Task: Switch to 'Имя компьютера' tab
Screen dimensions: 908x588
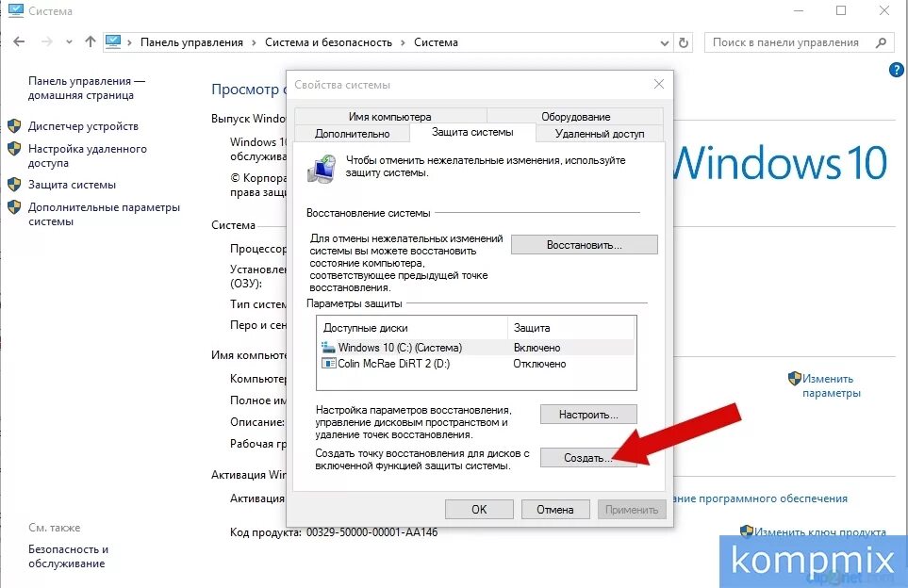Action: (390, 116)
